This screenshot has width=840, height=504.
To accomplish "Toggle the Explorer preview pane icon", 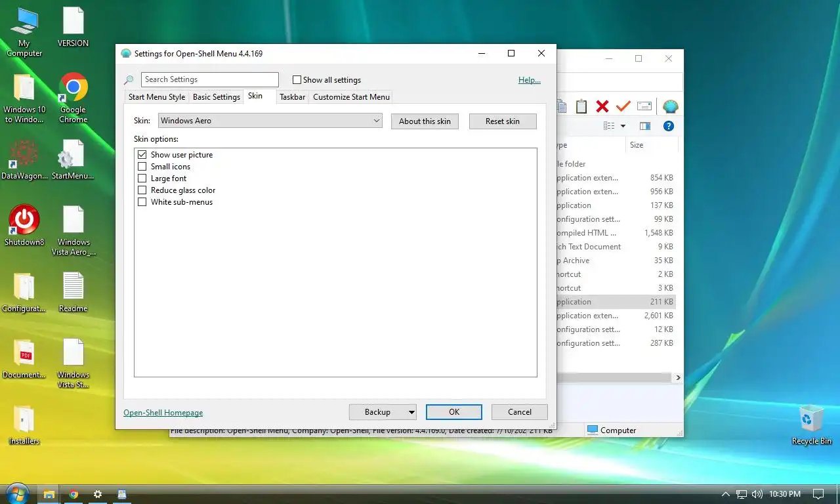I will point(645,126).
